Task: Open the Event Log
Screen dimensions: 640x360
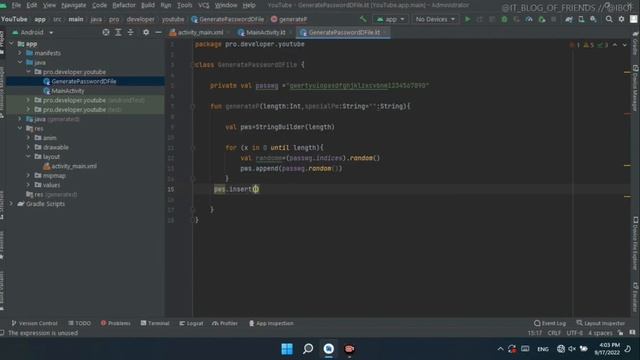Action: point(550,323)
